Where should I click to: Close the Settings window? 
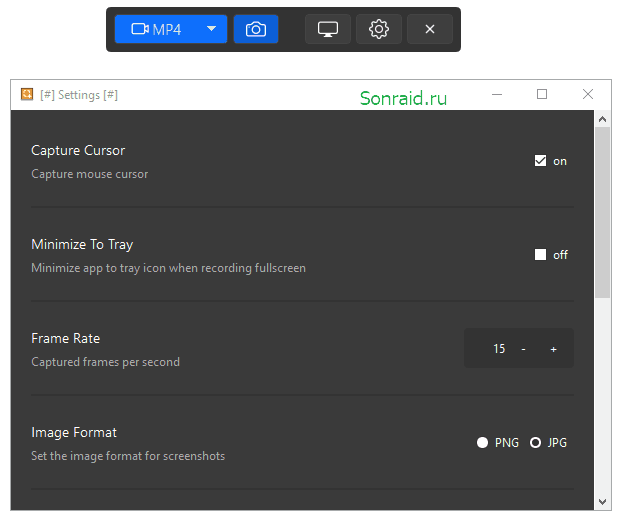pyautogui.click(x=588, y=95)
